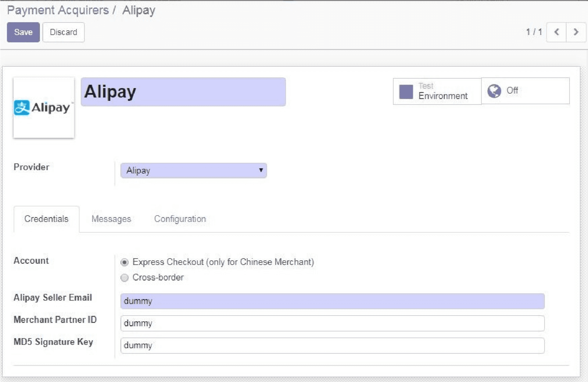Save the payment acquirer record
This screenshot has height=382, width=588.
tap(23, 32)
